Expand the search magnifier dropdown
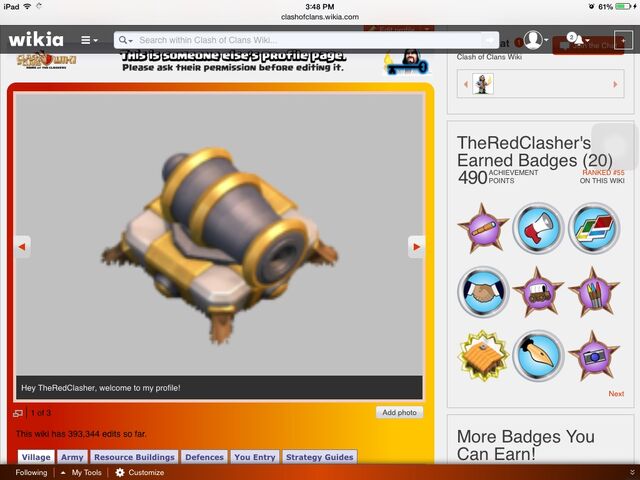 (x=125, y=40)
